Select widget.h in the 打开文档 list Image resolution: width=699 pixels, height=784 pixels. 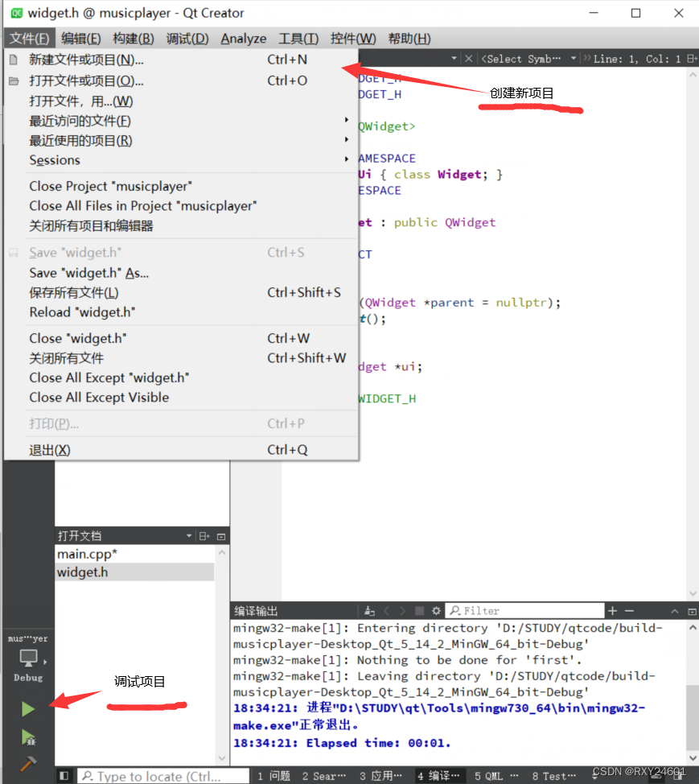point(79,571)
